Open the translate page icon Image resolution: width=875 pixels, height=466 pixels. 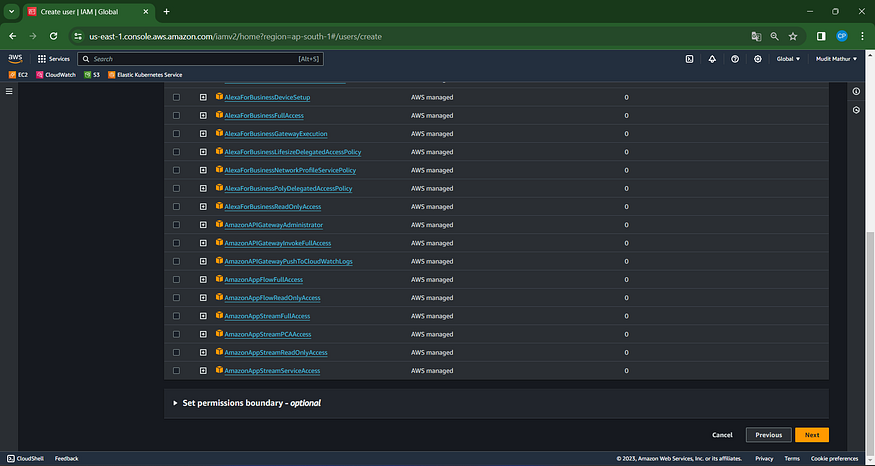tap(756, 36)
